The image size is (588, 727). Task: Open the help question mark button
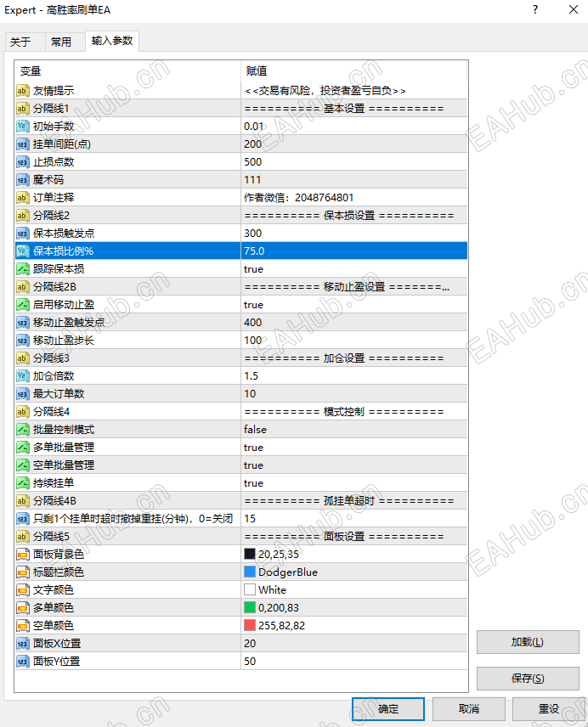(535, 9)
